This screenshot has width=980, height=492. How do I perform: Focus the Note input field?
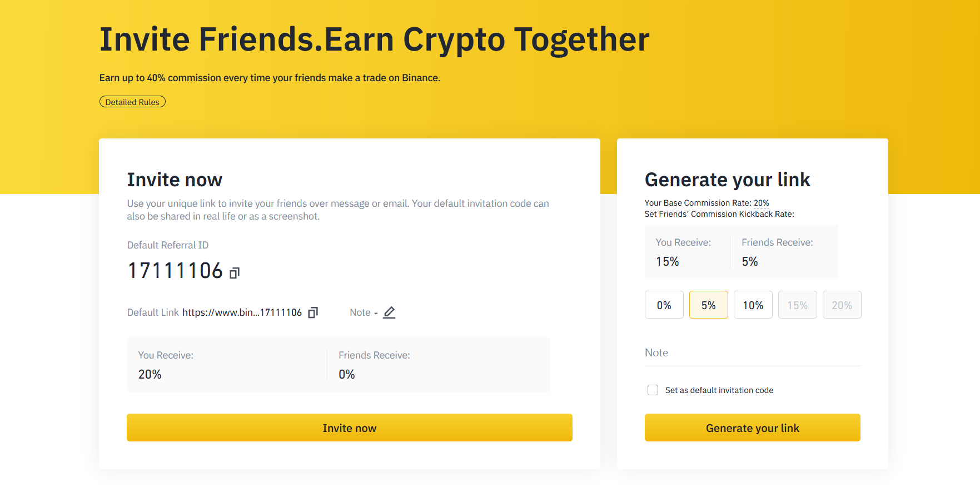click(752, 353)
